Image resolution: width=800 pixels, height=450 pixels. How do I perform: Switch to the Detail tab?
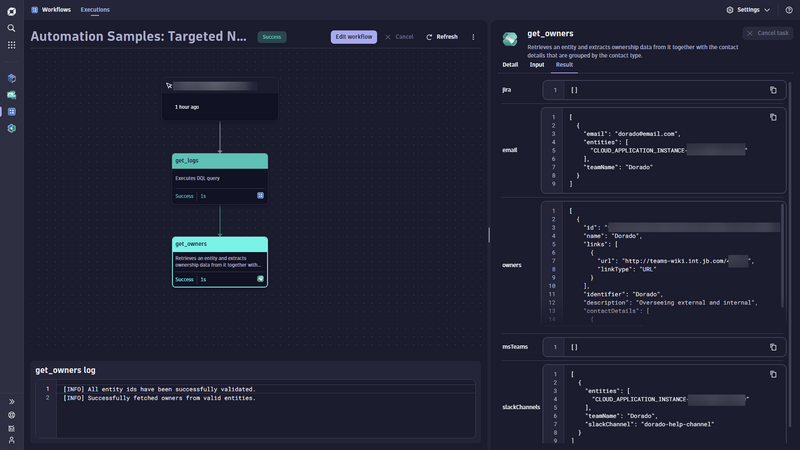tap(510, 64)
